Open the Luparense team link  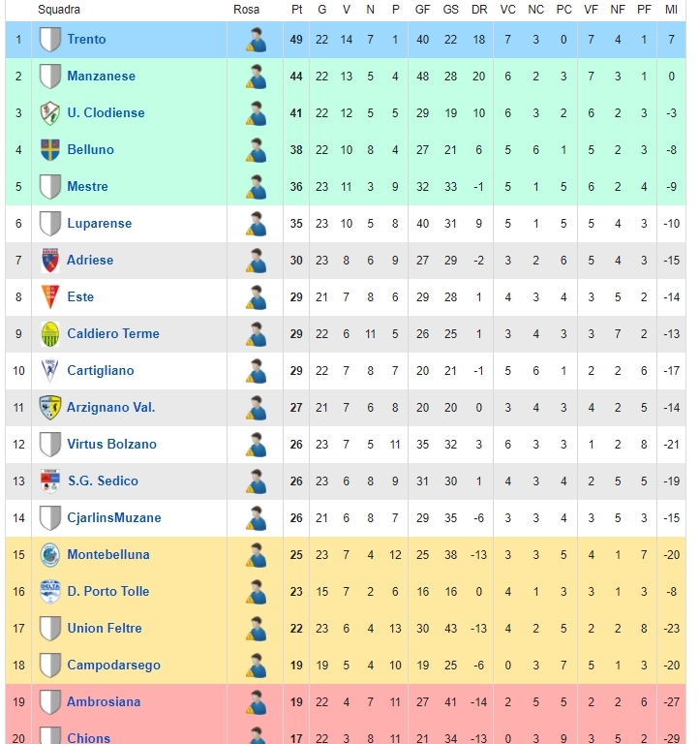(99, 223)
